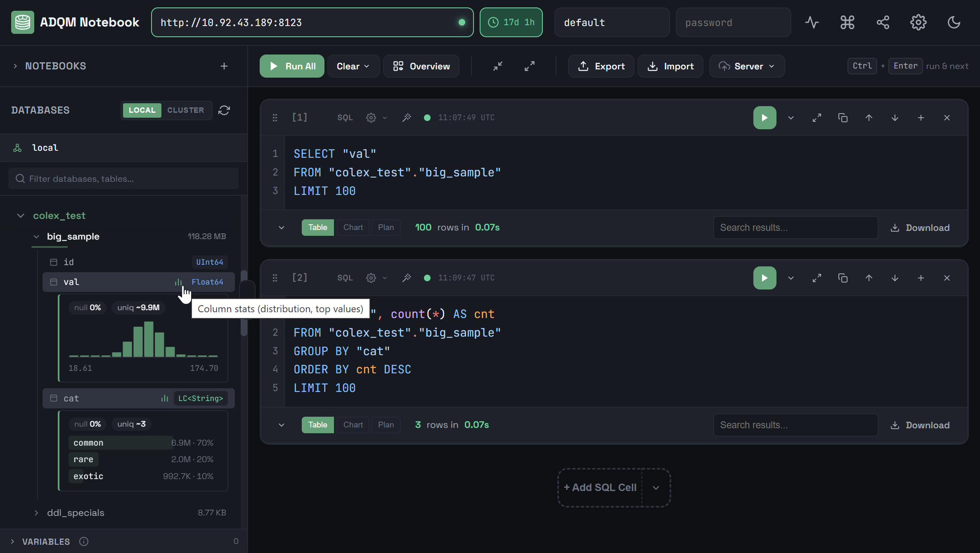Select the Table tab in cell [2]

click(317, 425)
